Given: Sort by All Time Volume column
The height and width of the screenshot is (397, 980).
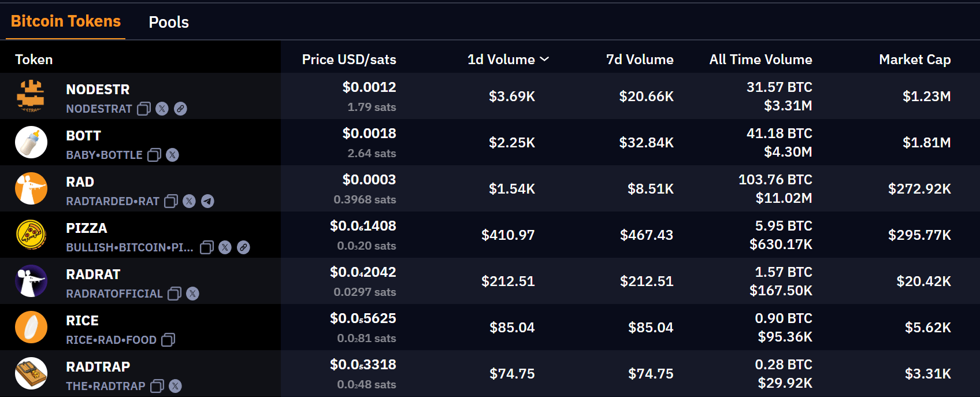Looking at the screenshot, I should coord(760,60).
